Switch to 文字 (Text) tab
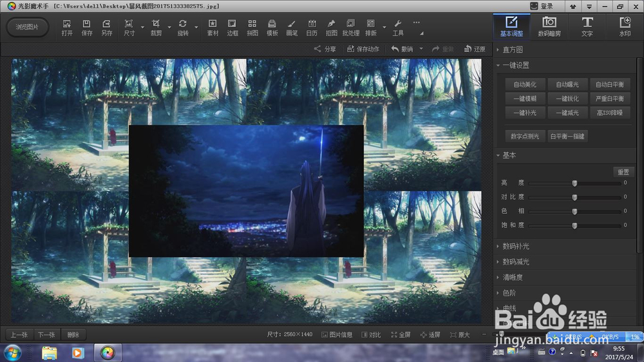Image resolution: width=644 pixels, height=362 pixels. [x=587, y=26]
